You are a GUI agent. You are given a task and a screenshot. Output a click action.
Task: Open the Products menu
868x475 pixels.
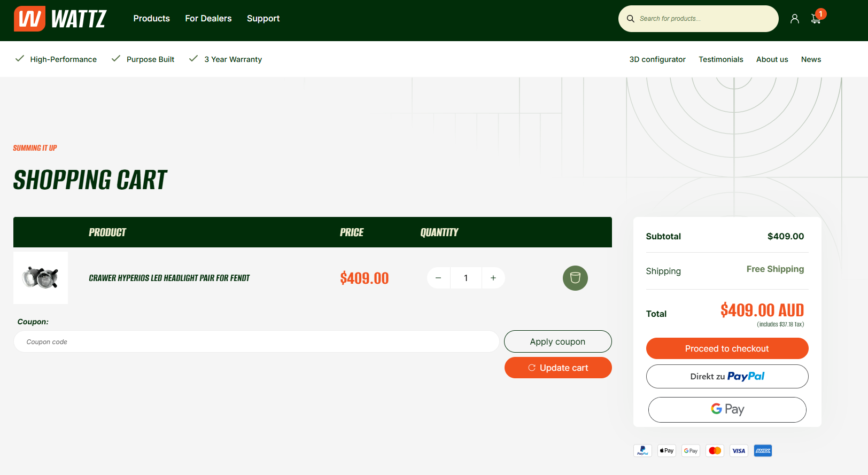pos(151,19)
